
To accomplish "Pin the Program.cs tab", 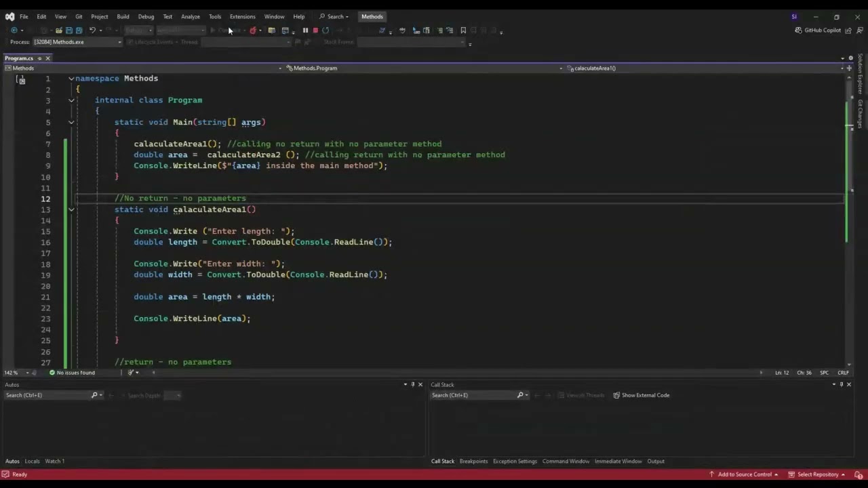I will [39, 58].
